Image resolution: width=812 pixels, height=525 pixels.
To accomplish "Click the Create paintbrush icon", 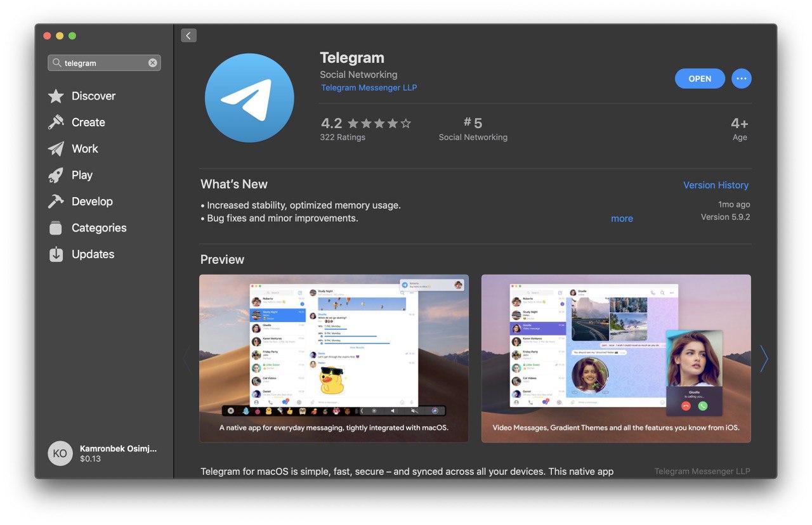I will pyautogui.click(x=56, y=122).
